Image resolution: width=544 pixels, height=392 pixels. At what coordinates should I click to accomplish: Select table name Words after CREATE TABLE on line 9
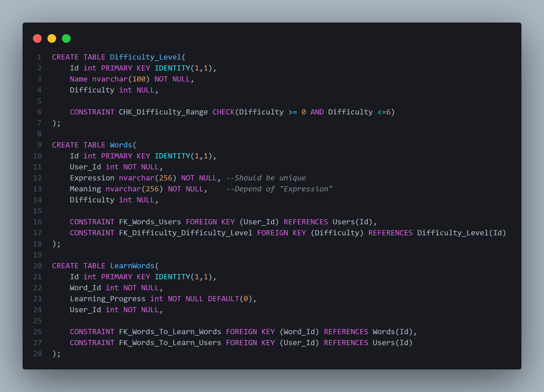(121, 145)
